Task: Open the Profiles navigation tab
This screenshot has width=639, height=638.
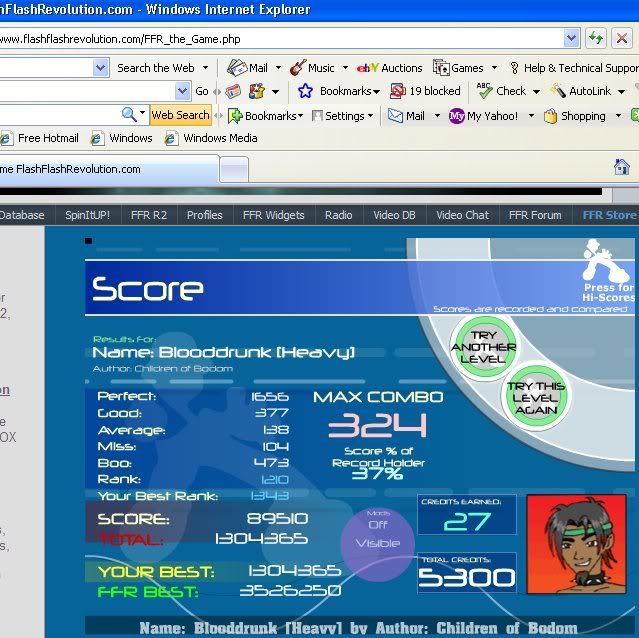Action: (204, 214)
